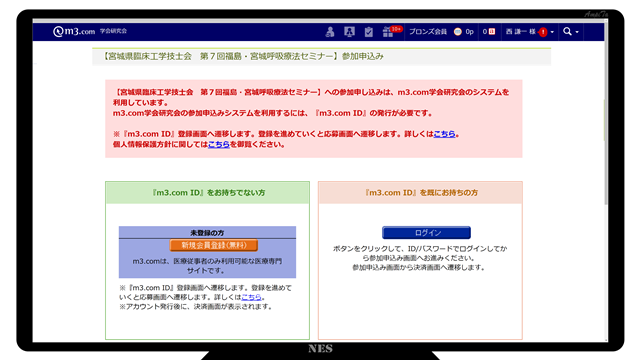Open the doctor profile icon in header
This screenshot has height=360, width=640.
[330, 32]
